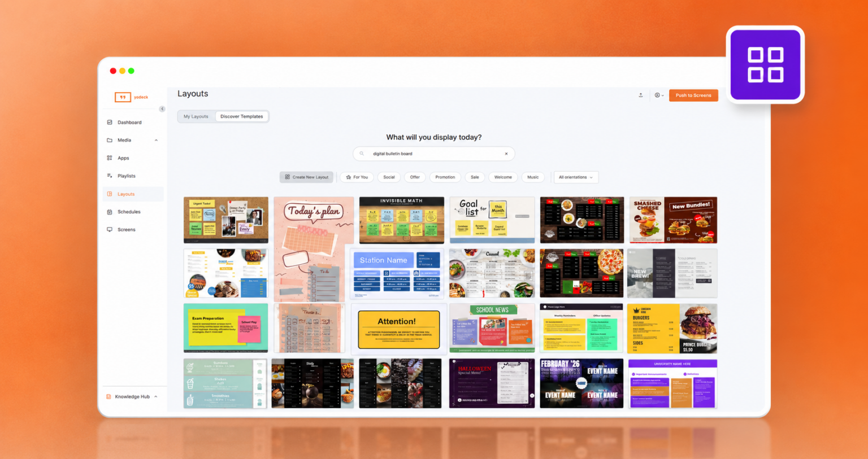868x459 pixels.
Task: Open the February '26 events template
Action: pyautogui.click(x=581, y=383)
